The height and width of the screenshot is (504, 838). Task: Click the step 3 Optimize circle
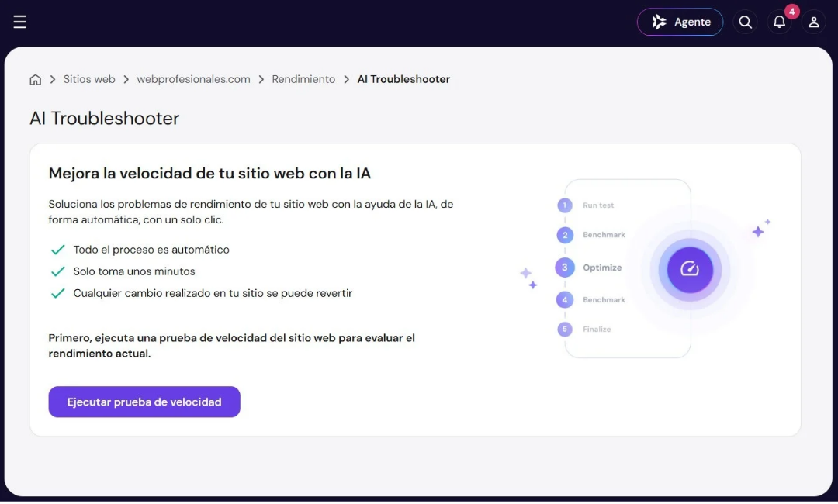(564, 268)
